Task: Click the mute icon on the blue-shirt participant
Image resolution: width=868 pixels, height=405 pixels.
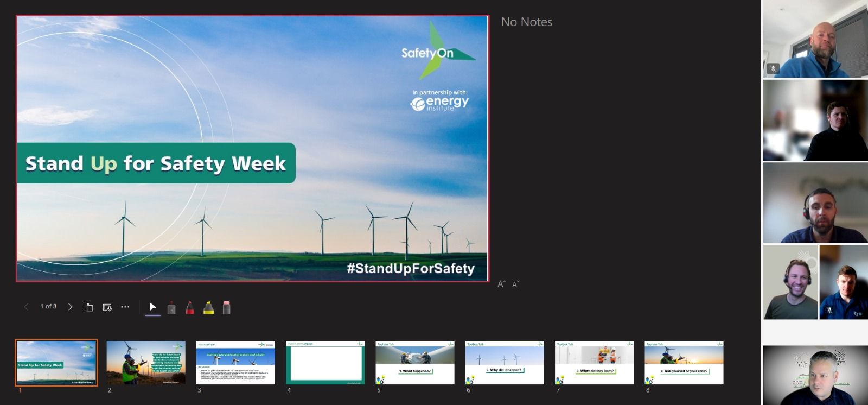Action: [829, 311]
